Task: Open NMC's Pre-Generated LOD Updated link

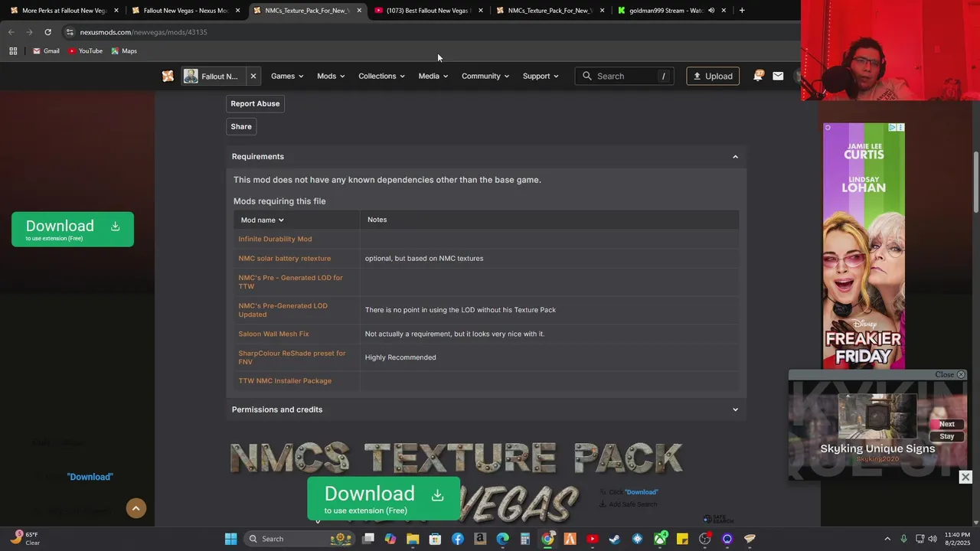Action: point(283,310)
